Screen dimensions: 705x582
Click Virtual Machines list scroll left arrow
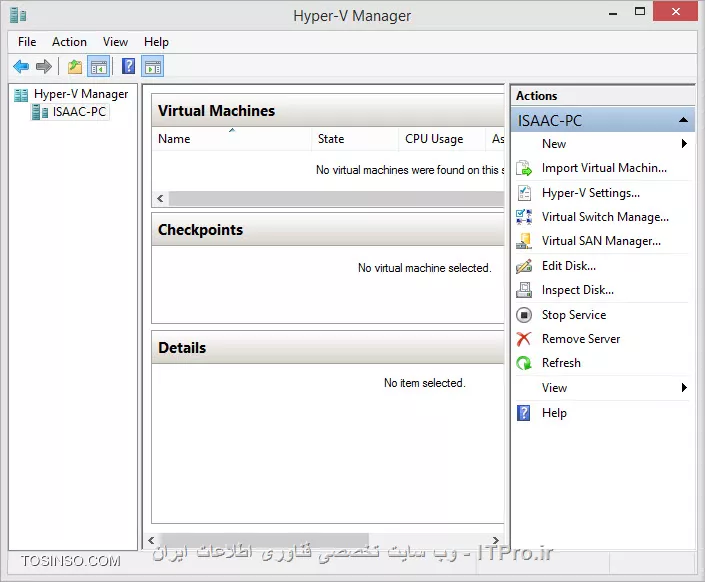pyautogui.click(x=161, y=198)
